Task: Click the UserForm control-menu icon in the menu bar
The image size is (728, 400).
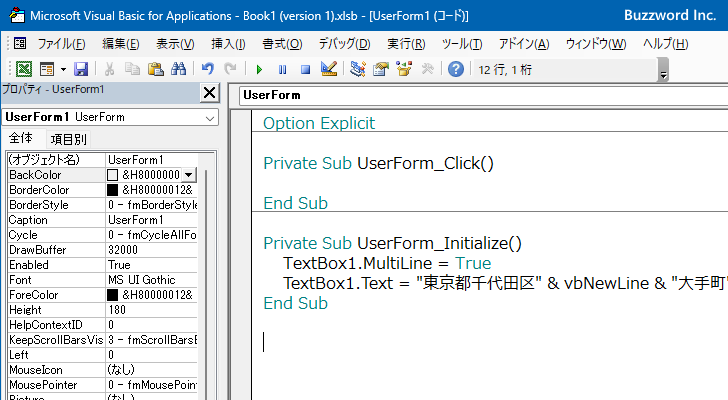Action: tap(20, 44)
